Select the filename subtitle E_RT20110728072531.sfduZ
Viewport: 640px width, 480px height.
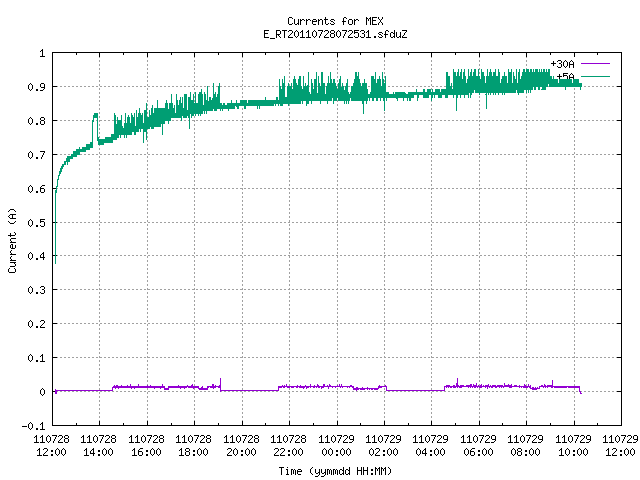point(335,34)
